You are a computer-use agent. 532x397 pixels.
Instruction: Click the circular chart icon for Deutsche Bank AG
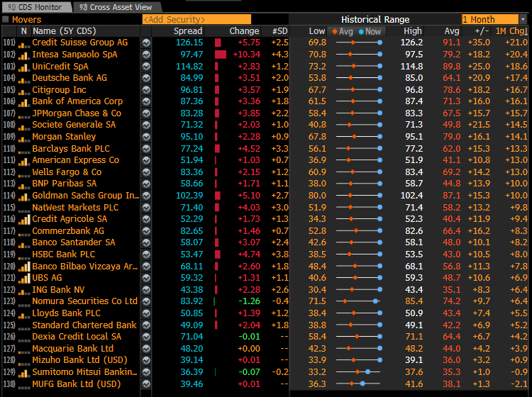[x=146, y=78]
